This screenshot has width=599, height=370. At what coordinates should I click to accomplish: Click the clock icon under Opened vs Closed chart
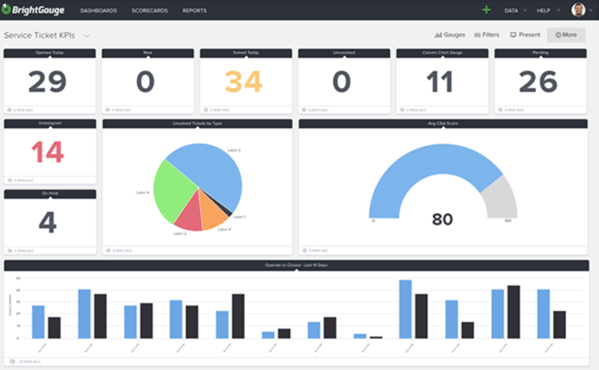pos(12,361)
